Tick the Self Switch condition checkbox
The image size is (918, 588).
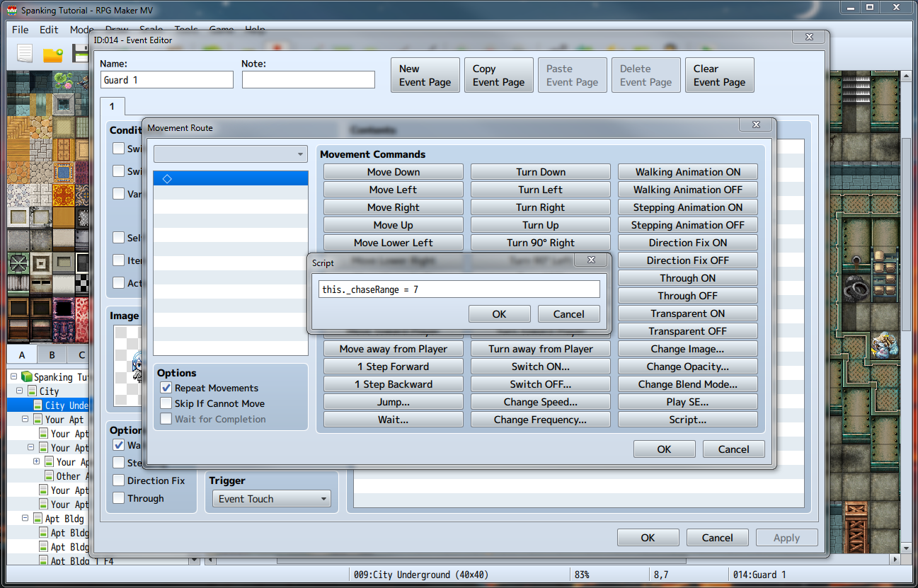[x=119, y=238]
